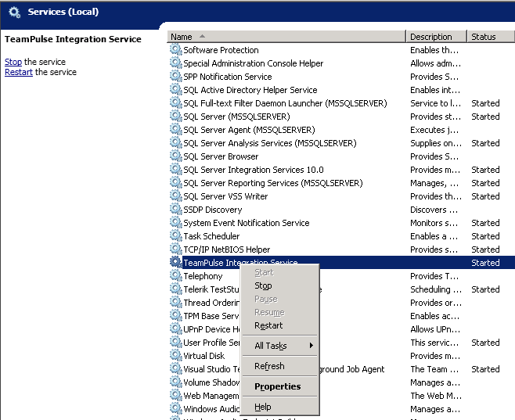Click gear icon beside SQL Server Integration Services 10.0
Image resolution: width=515 pixels, height=420 pixels.
(x=176, y=169)
